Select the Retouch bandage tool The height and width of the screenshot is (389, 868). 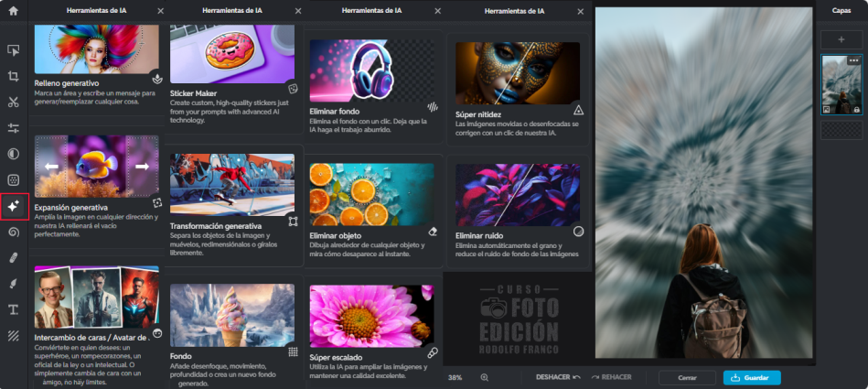[14, 258]
